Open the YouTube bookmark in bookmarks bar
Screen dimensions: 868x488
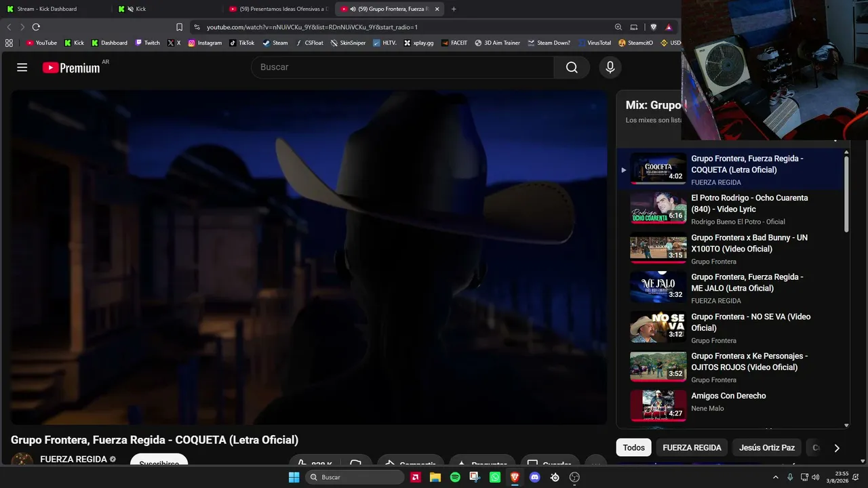[x=42, y=43]
